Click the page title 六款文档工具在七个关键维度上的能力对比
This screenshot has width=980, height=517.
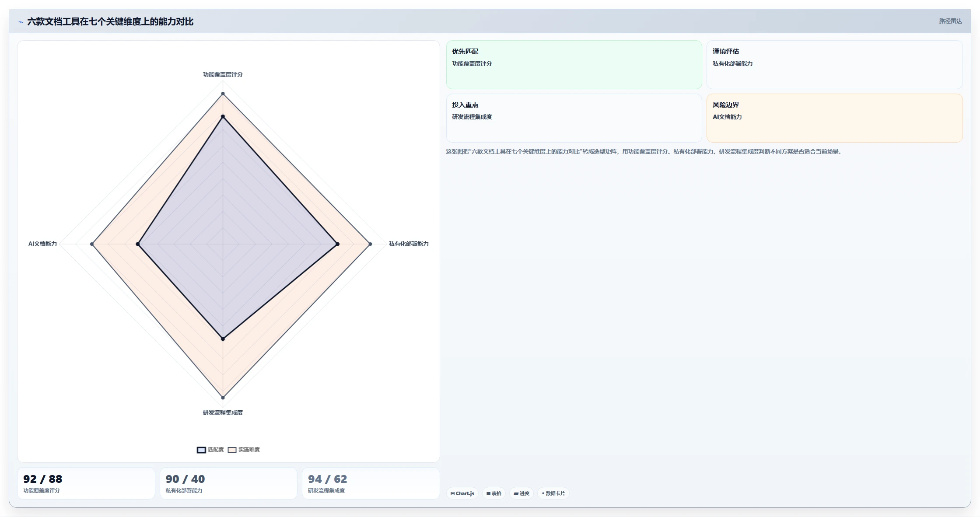pyautogui.click(x=110, y=21)
